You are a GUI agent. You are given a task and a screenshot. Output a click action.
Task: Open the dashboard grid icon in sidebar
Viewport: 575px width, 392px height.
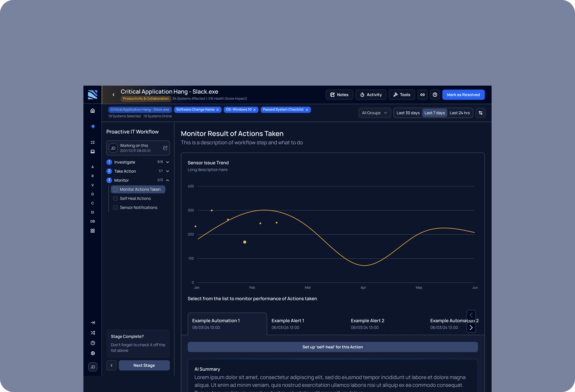pyautogui.click(x=92, y=231)
